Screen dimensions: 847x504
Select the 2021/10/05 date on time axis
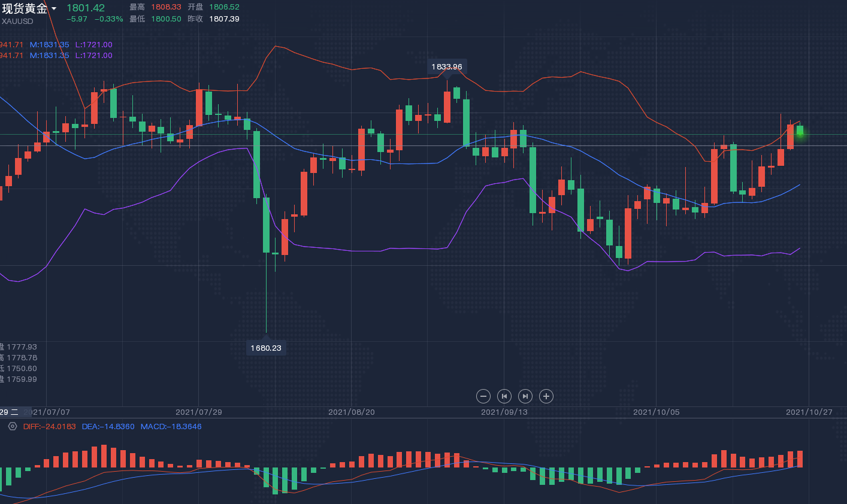657,412
